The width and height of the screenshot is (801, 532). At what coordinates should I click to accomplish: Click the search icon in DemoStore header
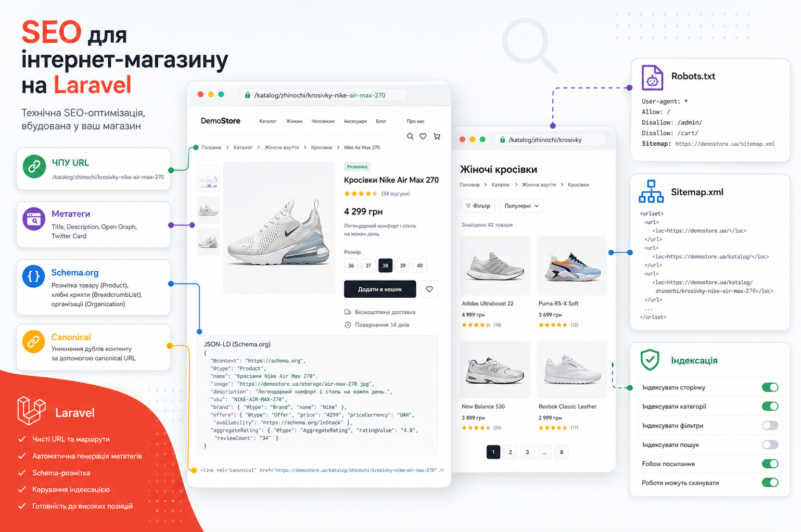[410, 136]
